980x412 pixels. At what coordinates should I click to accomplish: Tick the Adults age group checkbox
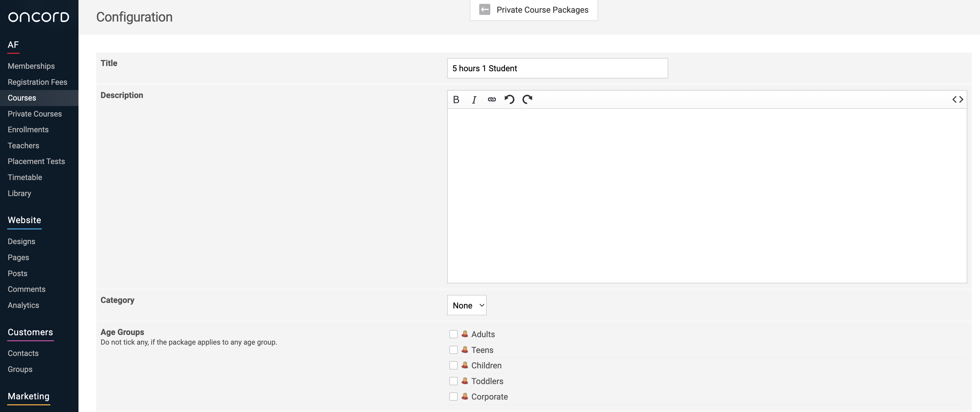(x=453, y=334)
